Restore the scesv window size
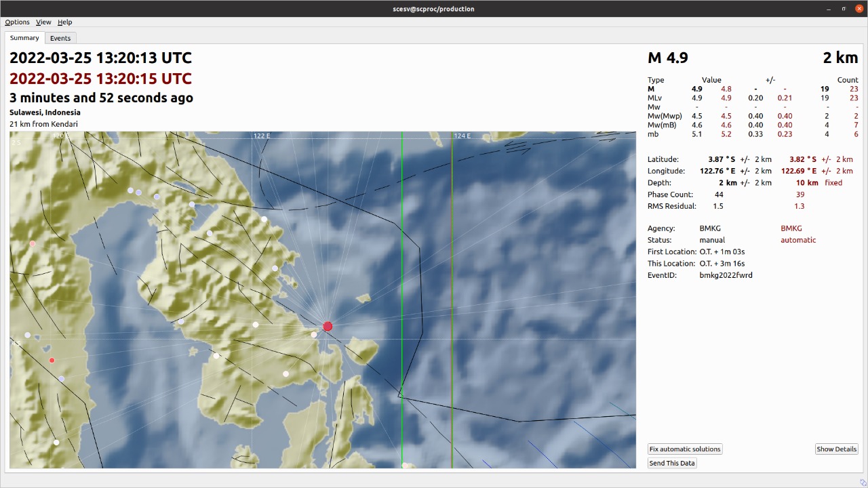Image resolution: width=868 pixels, height=488 pixels. tap(844, 9)
